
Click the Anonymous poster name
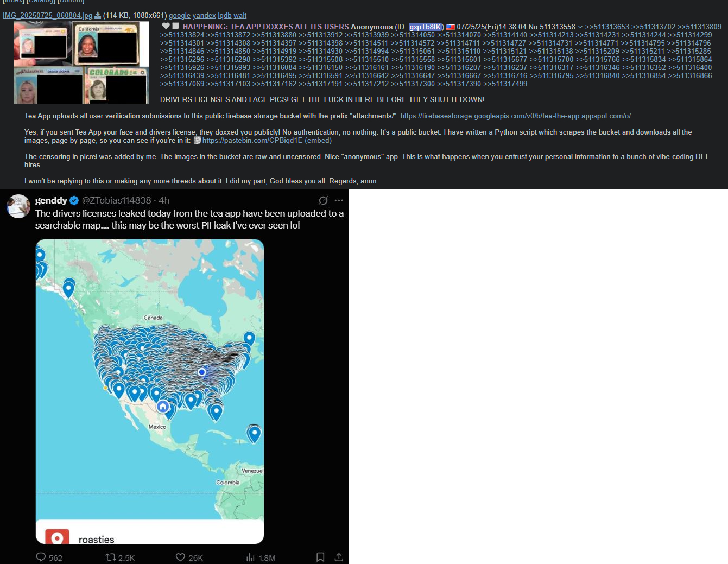[x=372, y=27]
